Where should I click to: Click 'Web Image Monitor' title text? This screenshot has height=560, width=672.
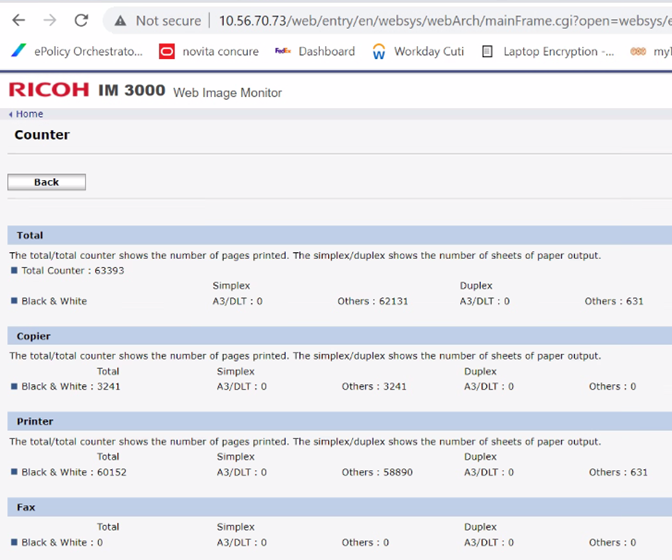coord(228,93)
